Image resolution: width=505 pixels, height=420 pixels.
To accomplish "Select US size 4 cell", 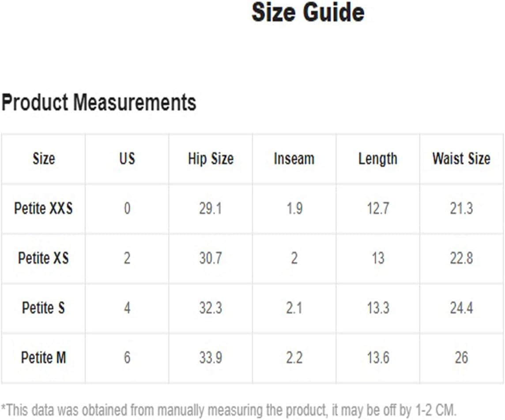I will (127, 307).
